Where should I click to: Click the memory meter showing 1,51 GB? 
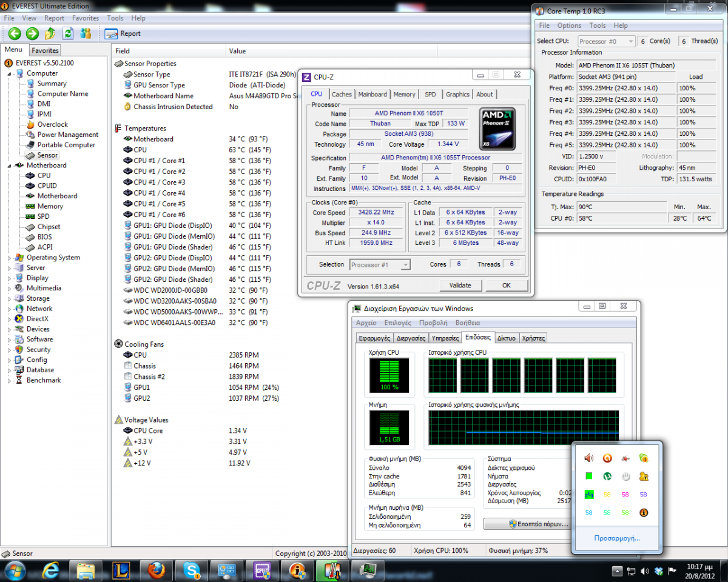[389, 427]
